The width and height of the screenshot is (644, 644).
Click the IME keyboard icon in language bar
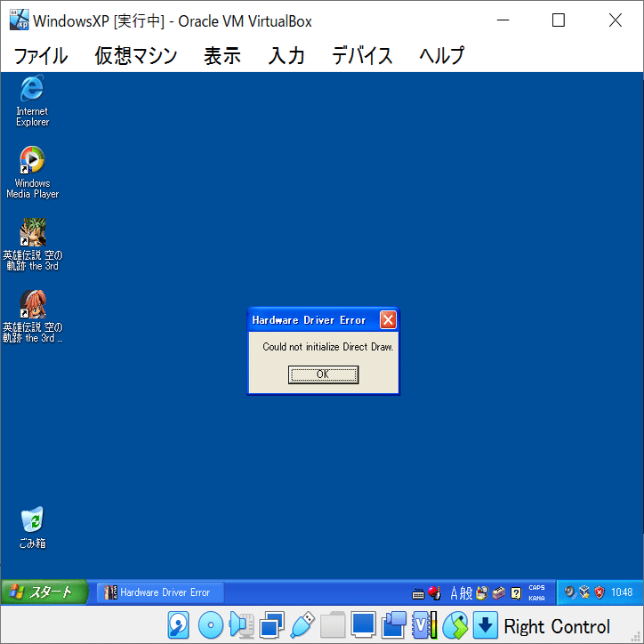coord(418,594)
